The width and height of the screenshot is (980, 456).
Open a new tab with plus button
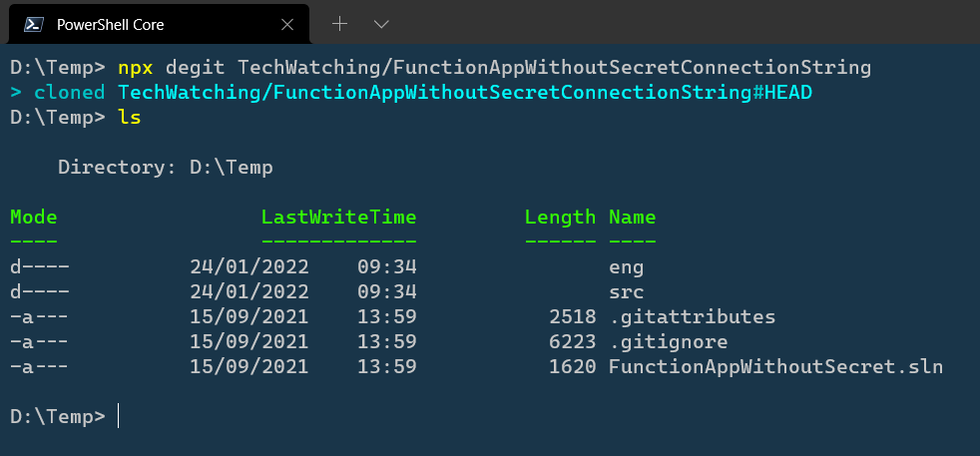(x=339, y=24)
